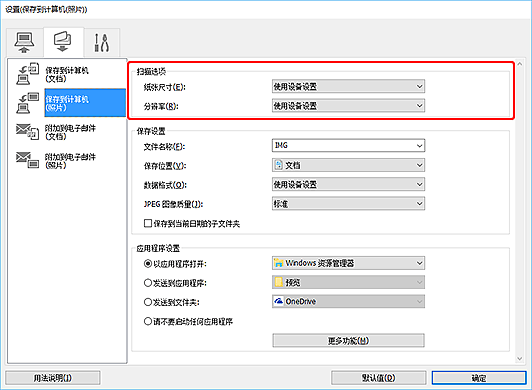Select 发送到应用程序 radio button

click(x=148, y=283)
